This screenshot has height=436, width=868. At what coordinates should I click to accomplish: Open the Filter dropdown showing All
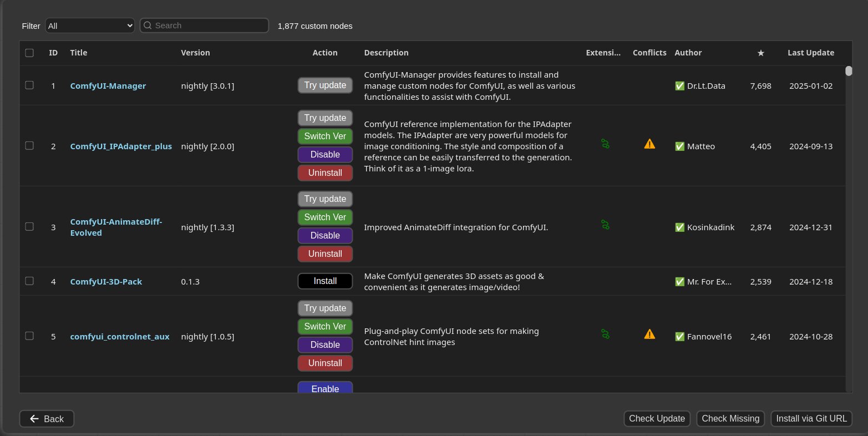coord(90,25)
